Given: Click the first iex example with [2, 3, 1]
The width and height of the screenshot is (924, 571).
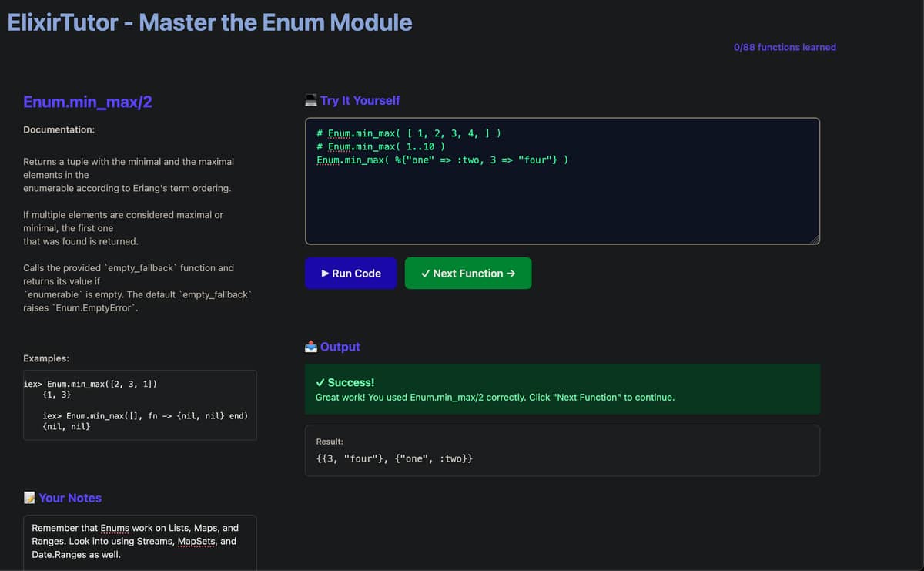Looking at the screenshot, I should [102, 384].
